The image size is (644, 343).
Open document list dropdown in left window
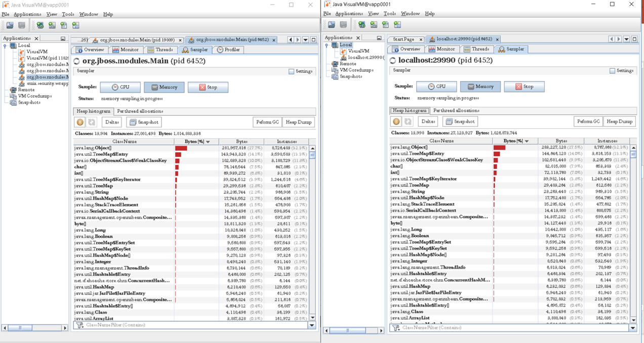coord(305,40)
